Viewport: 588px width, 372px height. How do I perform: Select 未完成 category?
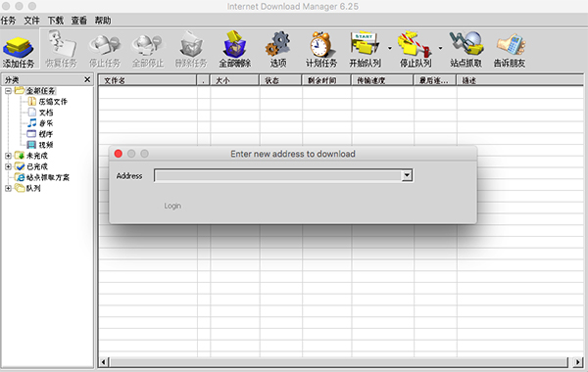[37, 156]
